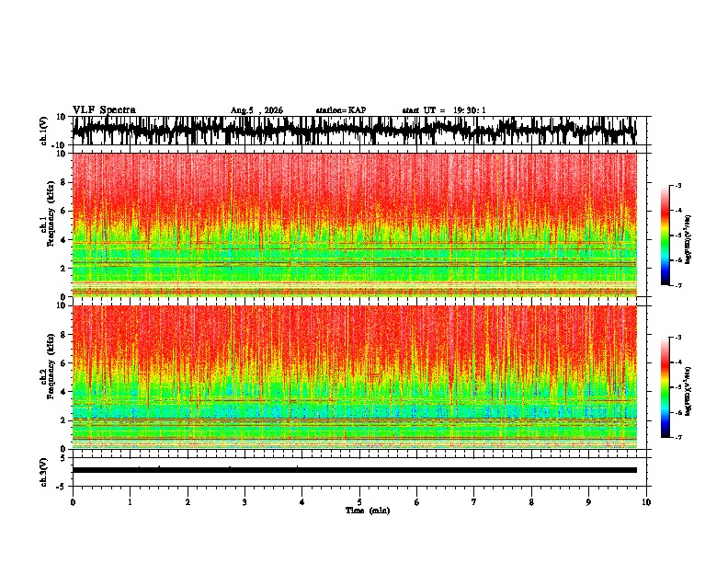
Task: Click the -3 label on ch.1 colorbar
Action: (x=678, y=186)
